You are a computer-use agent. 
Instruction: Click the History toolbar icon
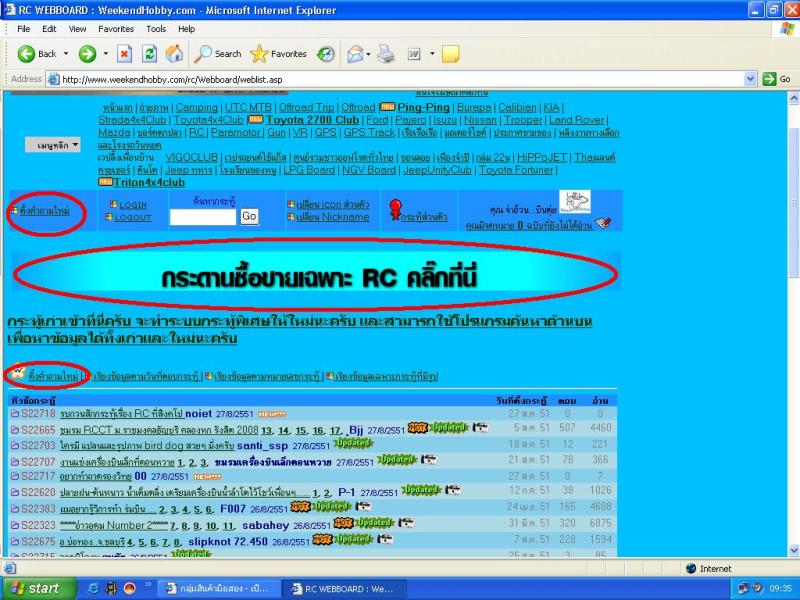[x=326, y=54]
